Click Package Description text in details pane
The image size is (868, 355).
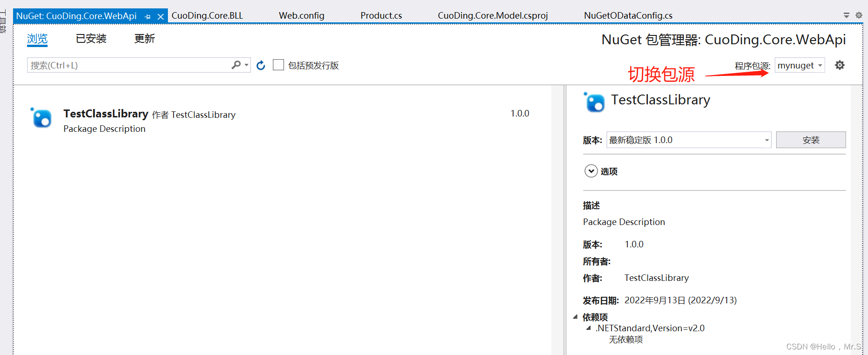624,222
